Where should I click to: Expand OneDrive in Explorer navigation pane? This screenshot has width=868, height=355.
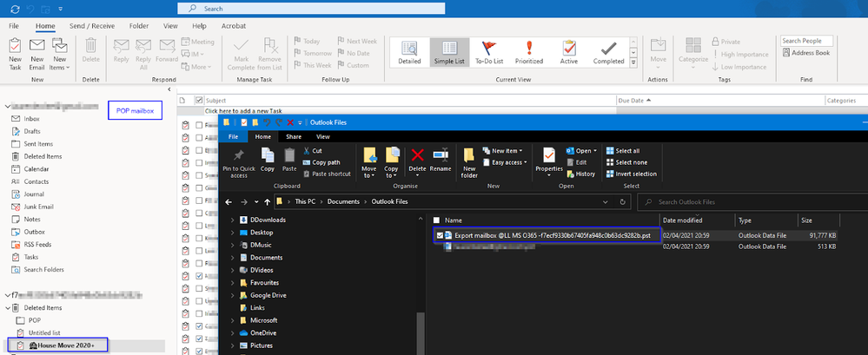click(x=233, y=333)
